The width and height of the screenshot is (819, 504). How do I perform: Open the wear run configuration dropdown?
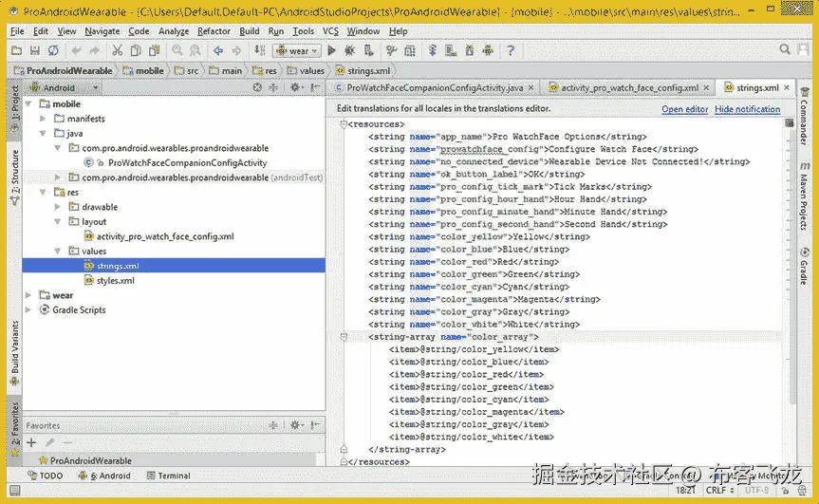tap(297, 50)
